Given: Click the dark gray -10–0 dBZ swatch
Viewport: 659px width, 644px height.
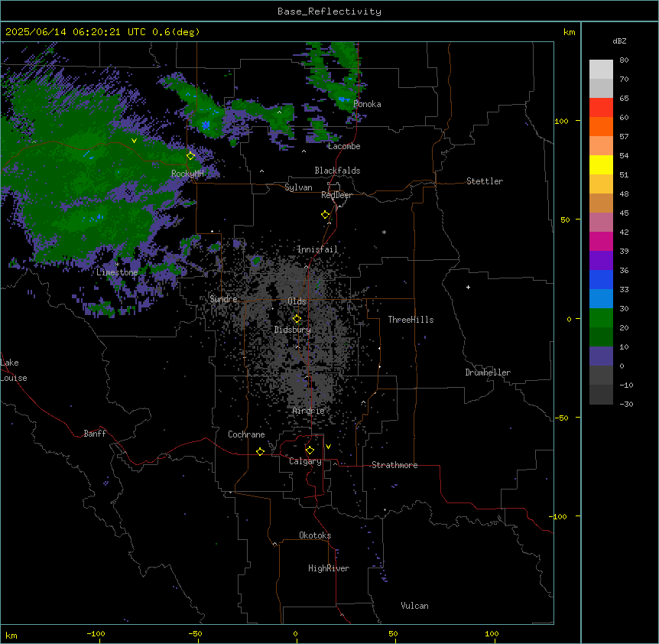Looking at the screenshot, I should click(x=601, y=376).
